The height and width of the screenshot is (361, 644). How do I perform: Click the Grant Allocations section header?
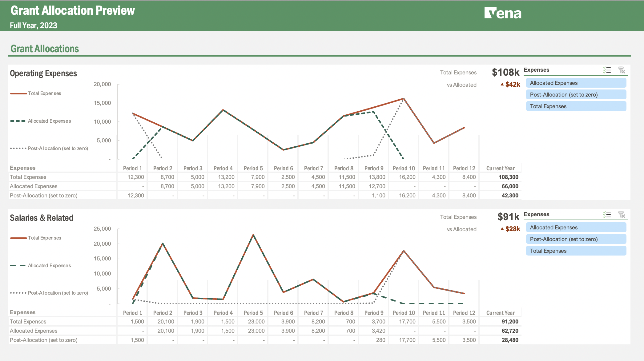click(x=44, y=49)
